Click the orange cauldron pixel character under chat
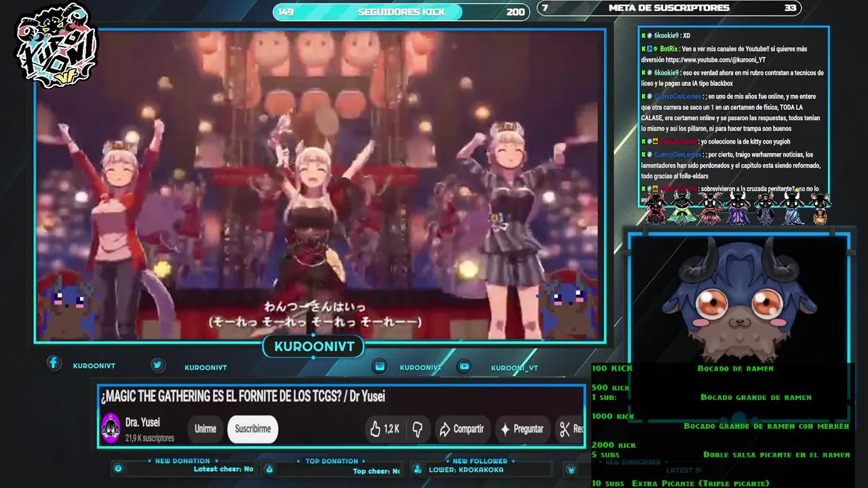This screenshot has width=868, height=488. (820, 208)
